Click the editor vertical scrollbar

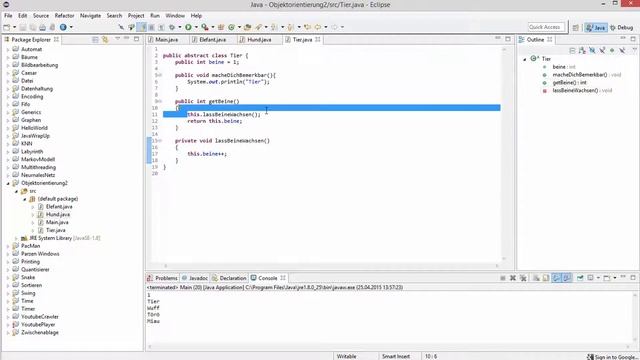(504, 153)
